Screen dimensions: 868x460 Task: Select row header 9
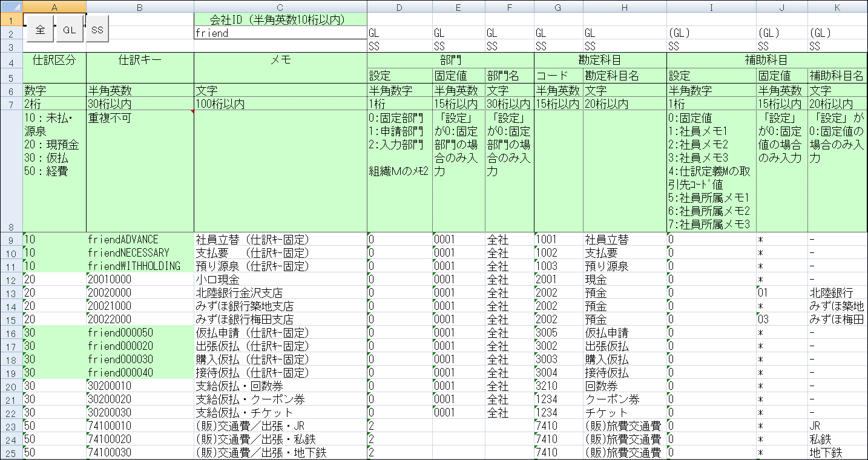coord(12,240)
